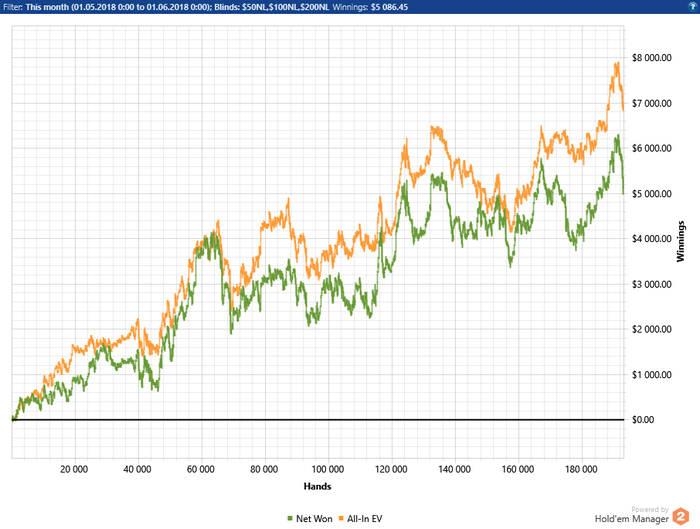Click the $4 000.00 axis label
This screenshot has width=700, height=529.
click(x=652, y=239)
